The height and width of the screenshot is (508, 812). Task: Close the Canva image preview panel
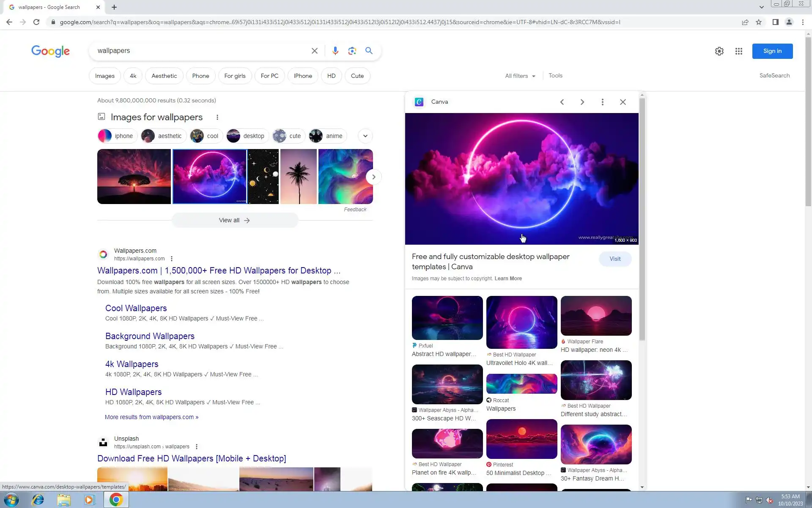623,102
